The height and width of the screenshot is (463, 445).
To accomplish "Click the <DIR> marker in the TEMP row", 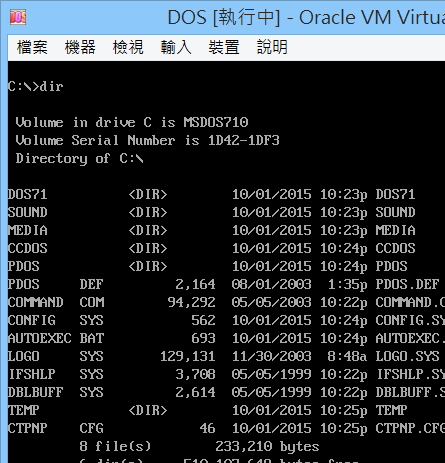I will (148, 410).
